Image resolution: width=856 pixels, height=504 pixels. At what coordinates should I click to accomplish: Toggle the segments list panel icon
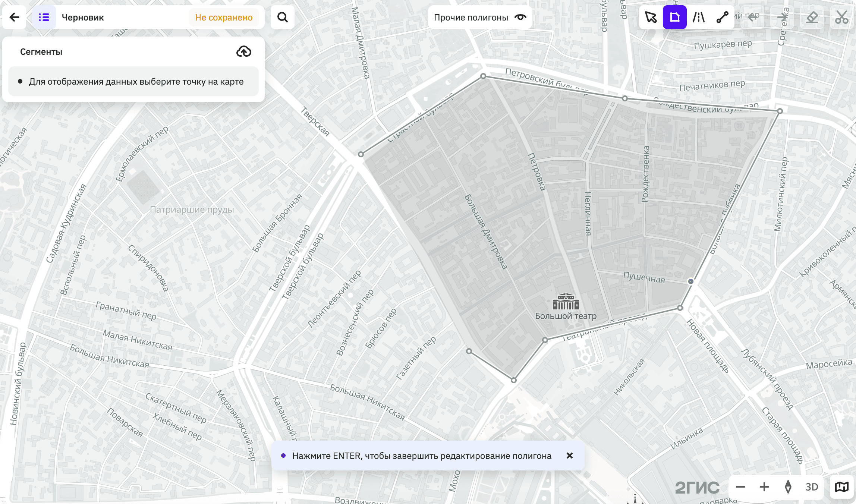coord(44,17)
